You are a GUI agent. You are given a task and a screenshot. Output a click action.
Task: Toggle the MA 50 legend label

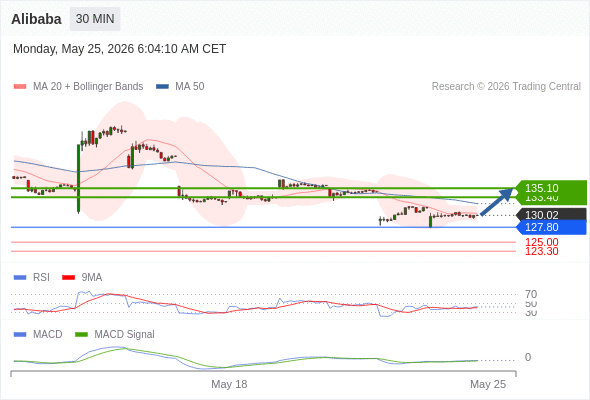click(190, 87)
